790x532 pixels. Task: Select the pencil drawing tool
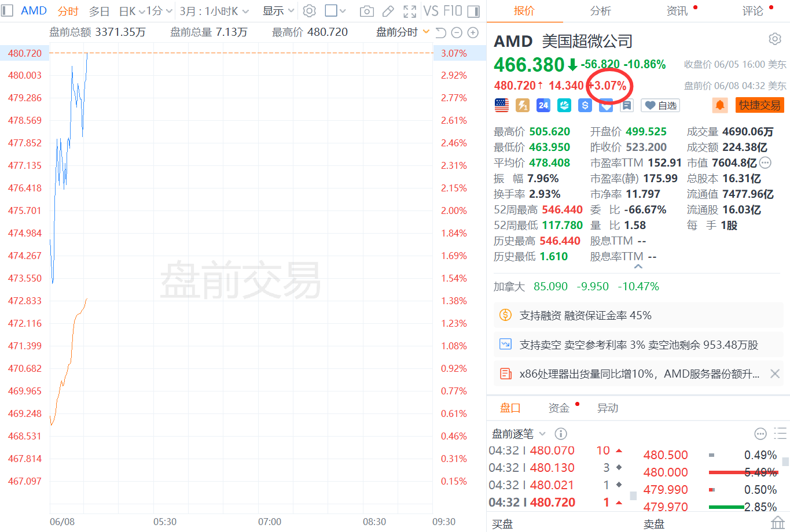point(388,11)
